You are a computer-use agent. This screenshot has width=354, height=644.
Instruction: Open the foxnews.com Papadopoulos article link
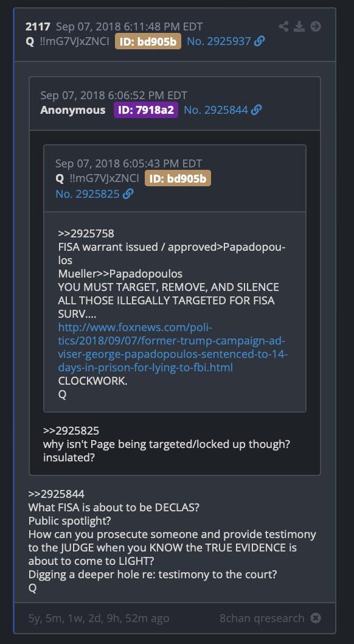click(173, 348)
